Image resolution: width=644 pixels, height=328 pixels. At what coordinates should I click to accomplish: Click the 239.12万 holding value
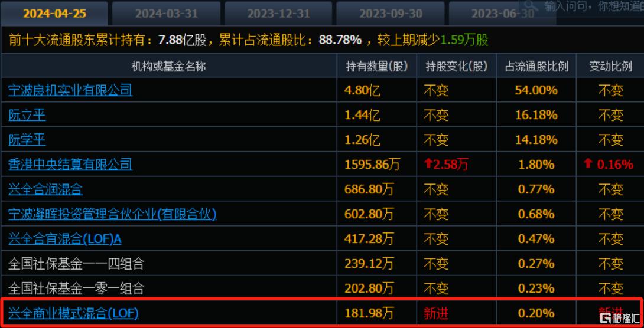pyautogui.click(x=369, y=263)
